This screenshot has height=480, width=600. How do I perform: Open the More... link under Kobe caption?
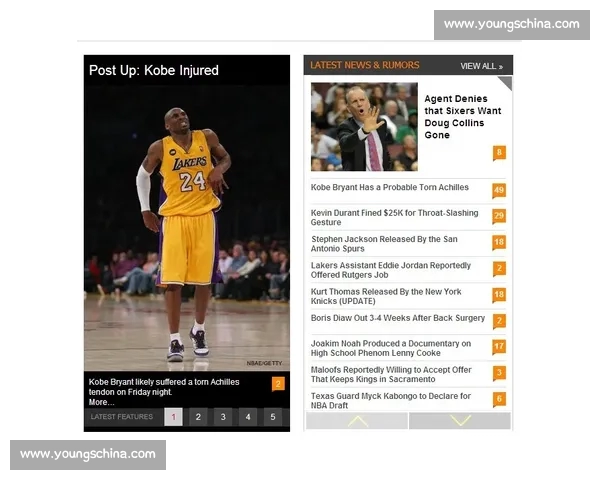pyautogui.click(x=101, y=402)
